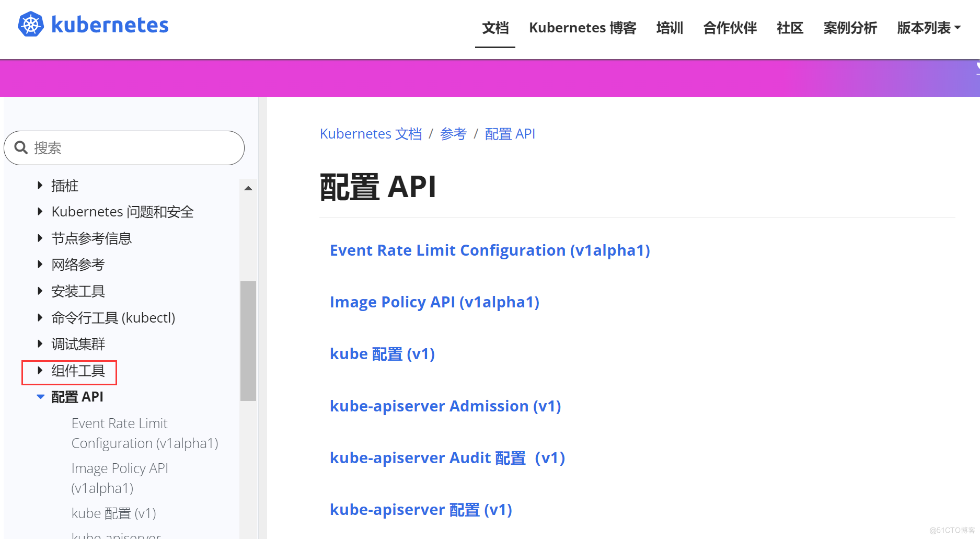Select 配置 API in sidebar
980x539 pixels.
(77, 397)
